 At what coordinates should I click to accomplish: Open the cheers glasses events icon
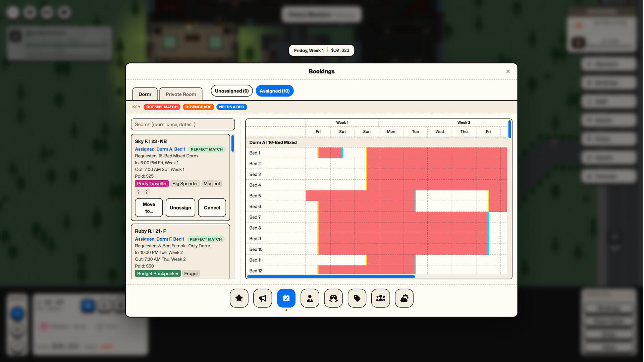click(x=333, y=298)
